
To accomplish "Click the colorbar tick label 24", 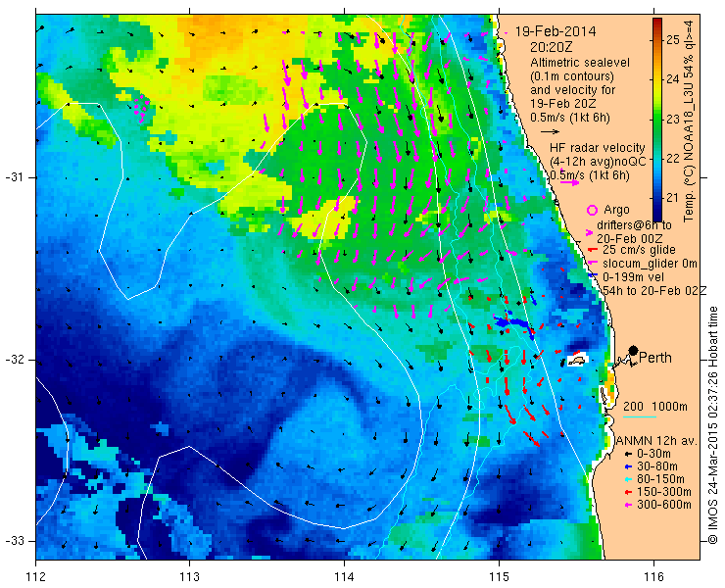I will pos(673,79).
